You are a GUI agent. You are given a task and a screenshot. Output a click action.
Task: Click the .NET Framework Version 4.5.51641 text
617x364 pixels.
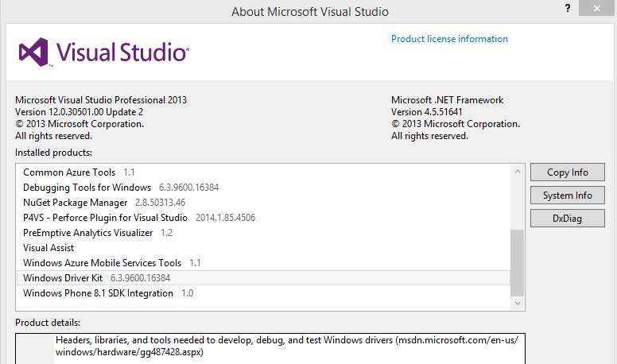click(426, 112)
